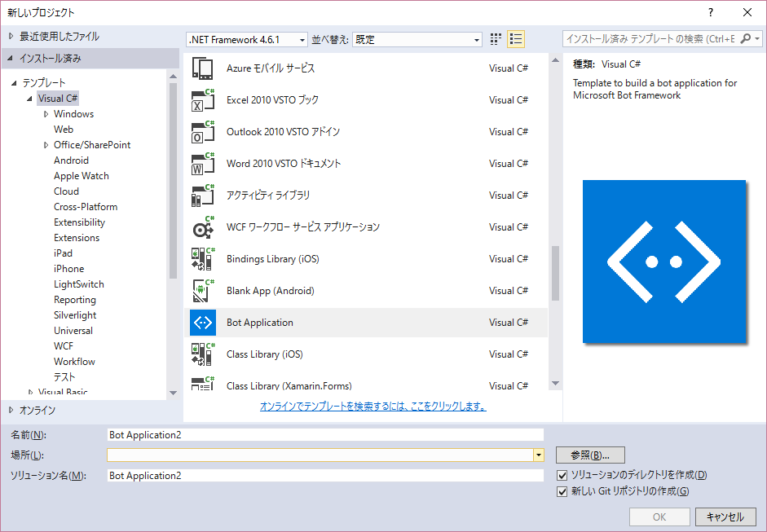The width and height of the screenshot is (767, 532).
Task: Click the Azure モバイル サービス template icon
Action: [202, 68]
